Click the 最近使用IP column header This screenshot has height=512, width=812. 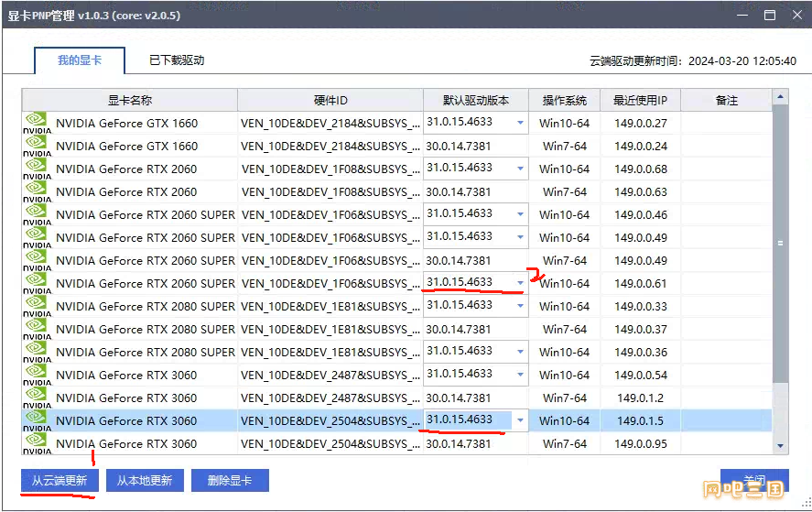pos(640,100)
